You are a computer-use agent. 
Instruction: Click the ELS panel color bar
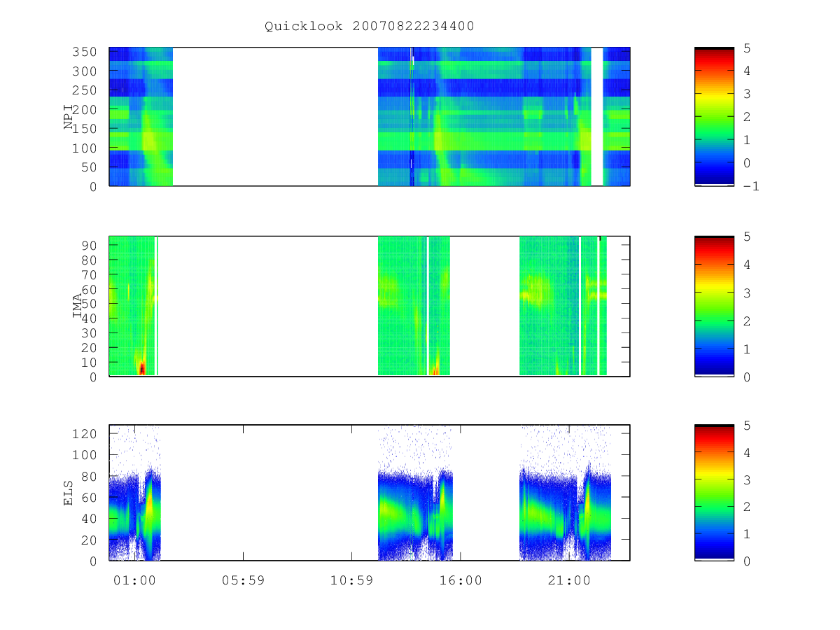(x=714, y=493)
